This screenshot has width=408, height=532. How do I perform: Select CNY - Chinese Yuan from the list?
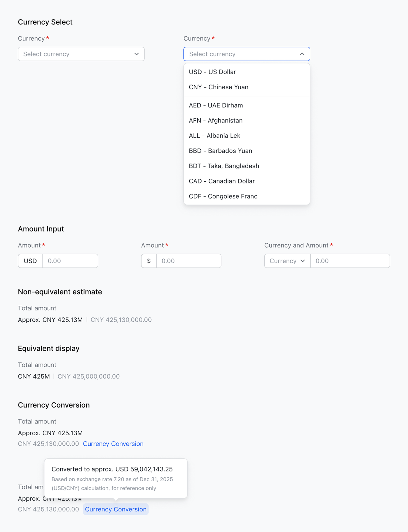pos(219,87)
